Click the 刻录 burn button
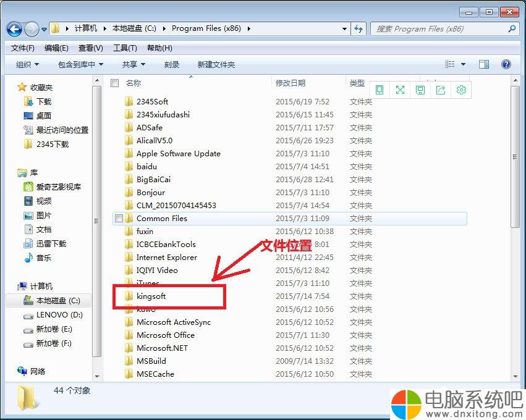Viewport: 526px width, 420px height. 172,64
